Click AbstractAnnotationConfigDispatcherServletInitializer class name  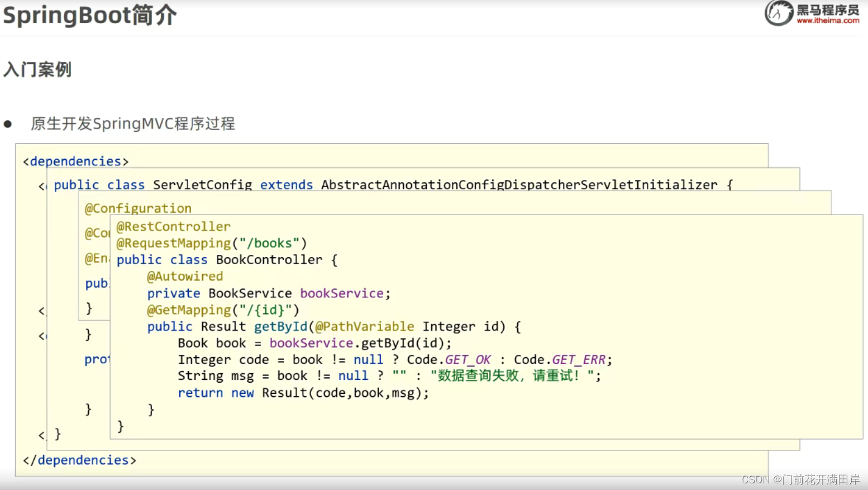(519, 185)
